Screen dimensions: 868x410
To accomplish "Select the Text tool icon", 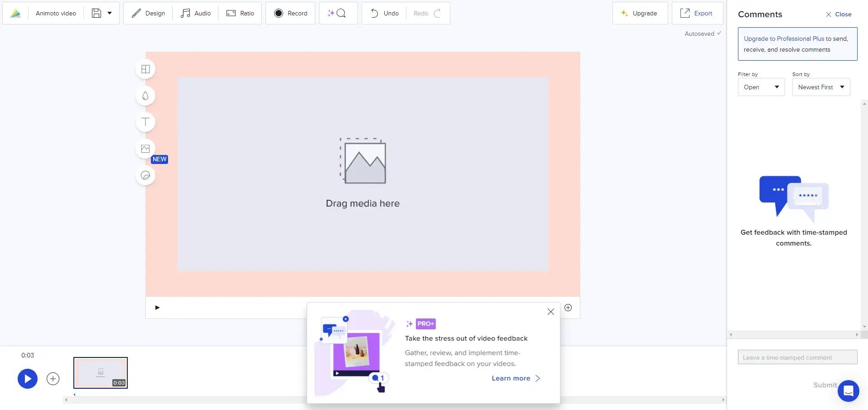I will click(x=145, y=122).
